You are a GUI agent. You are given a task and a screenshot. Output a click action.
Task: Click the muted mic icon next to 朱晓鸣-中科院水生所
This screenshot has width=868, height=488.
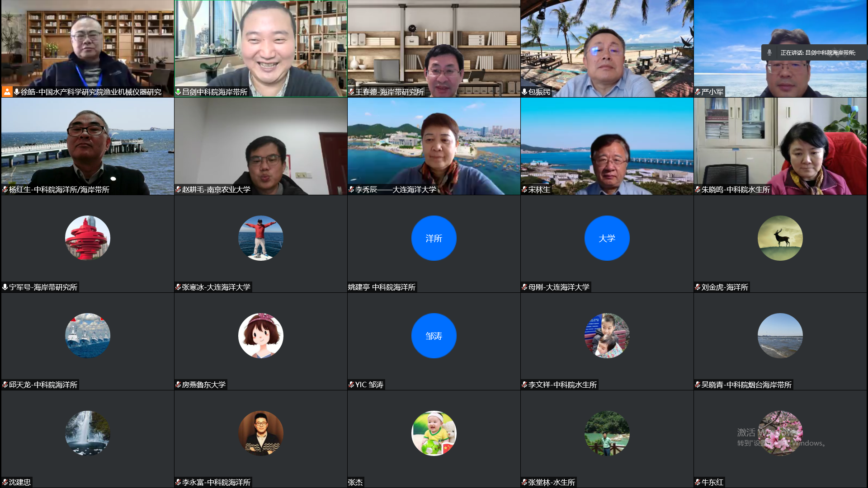698,189
